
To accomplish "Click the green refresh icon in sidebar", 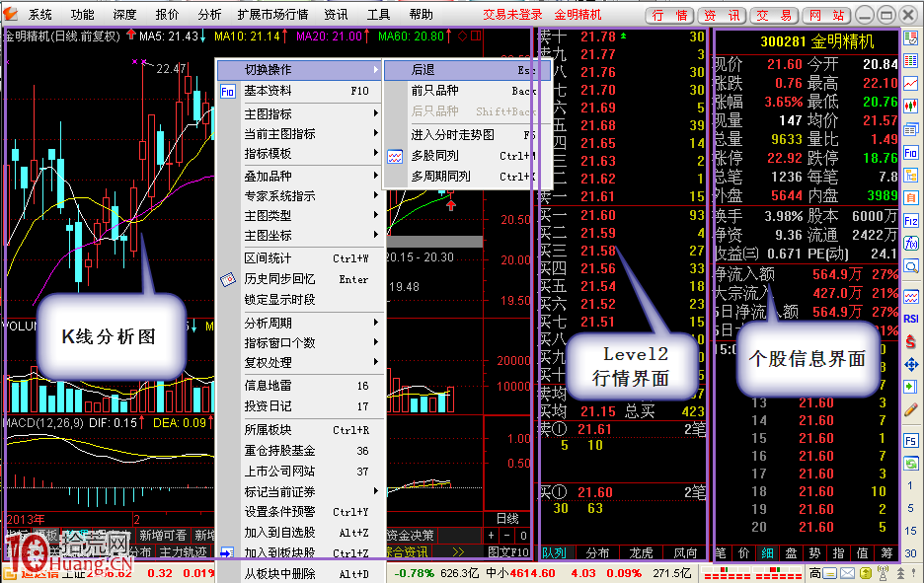I will coord(911,464).
